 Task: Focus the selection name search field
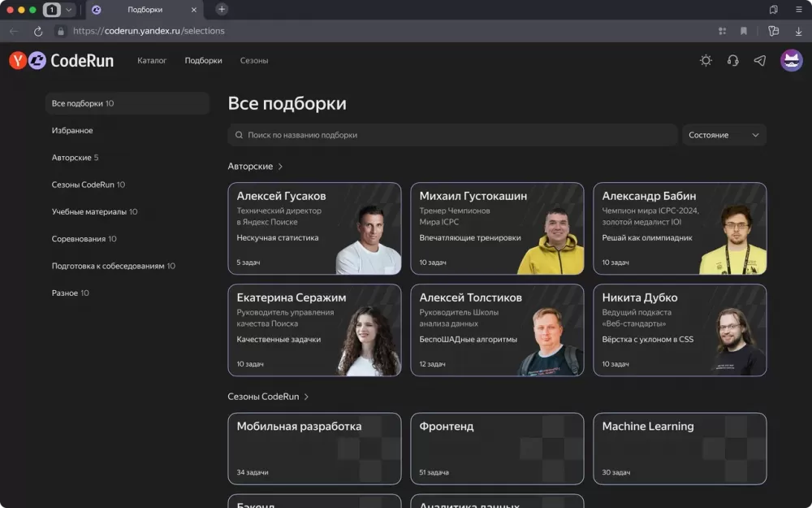[452, 135]
